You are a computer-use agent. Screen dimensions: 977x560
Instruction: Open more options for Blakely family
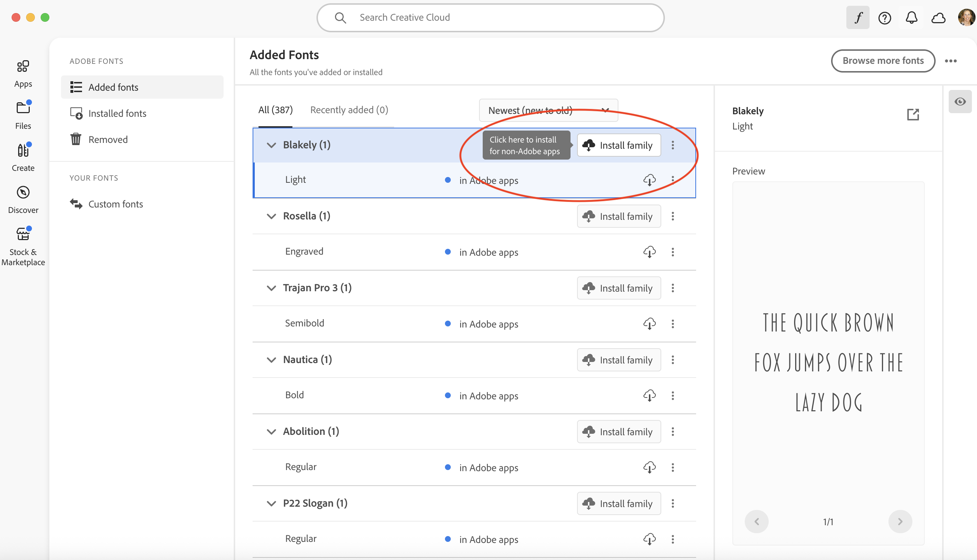673,145
